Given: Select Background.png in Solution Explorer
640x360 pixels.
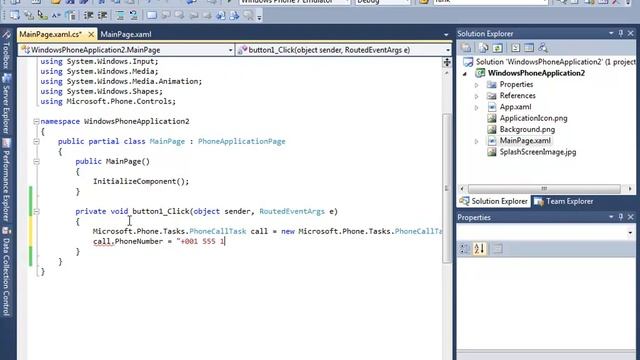Looking at the screenshot, I should [527, 129].
